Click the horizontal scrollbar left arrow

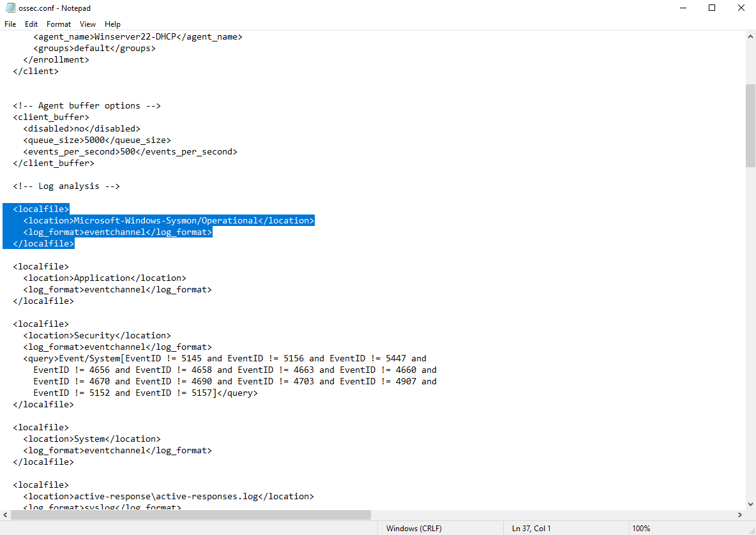tap(6, 515)
